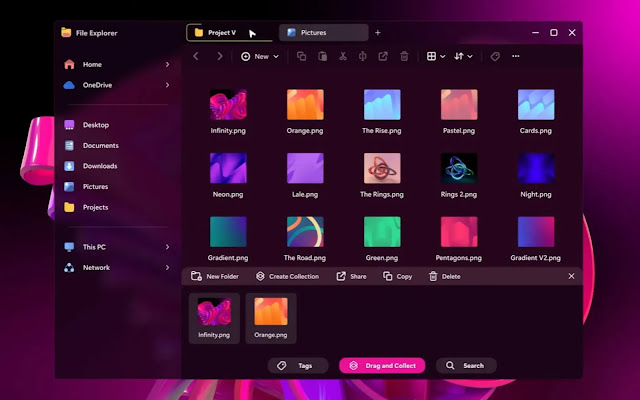Add a new tab with plus button
This screenshot has height=400, width=640.
tap(378, 33)
